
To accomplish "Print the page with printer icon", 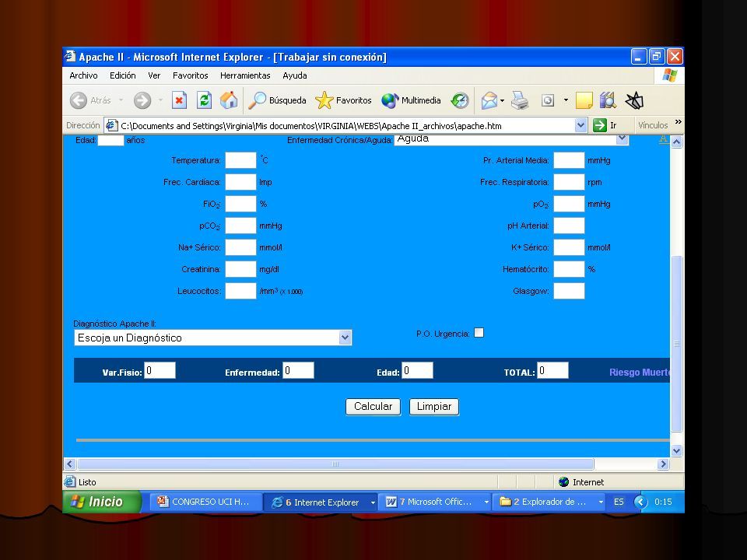I will click(x=520, y=100).
